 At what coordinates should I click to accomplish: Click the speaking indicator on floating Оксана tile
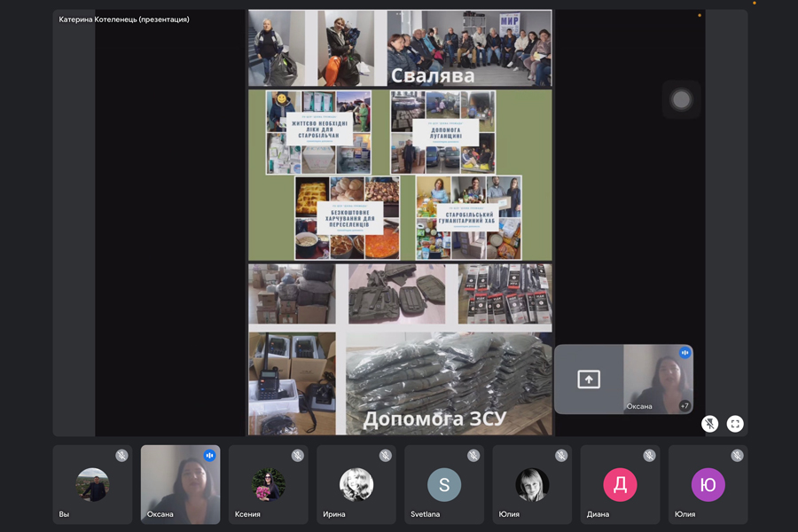pos(685,352)
